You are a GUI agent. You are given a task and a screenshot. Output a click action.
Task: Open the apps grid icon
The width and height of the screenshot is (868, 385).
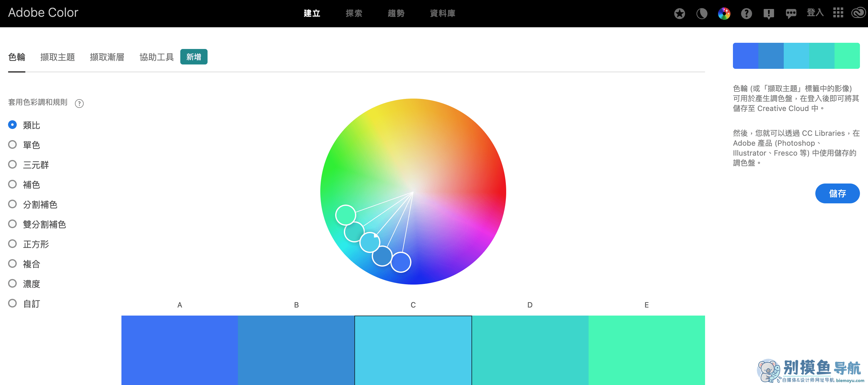coord(838,13)
